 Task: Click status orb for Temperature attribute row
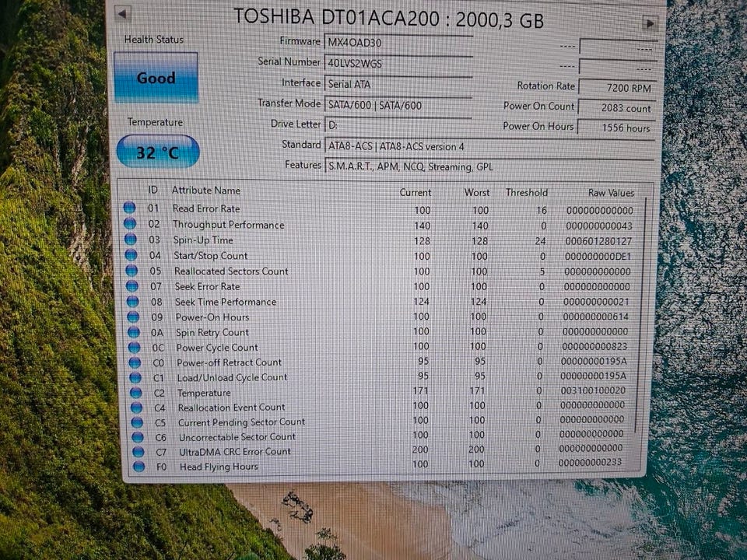point(135,392)
